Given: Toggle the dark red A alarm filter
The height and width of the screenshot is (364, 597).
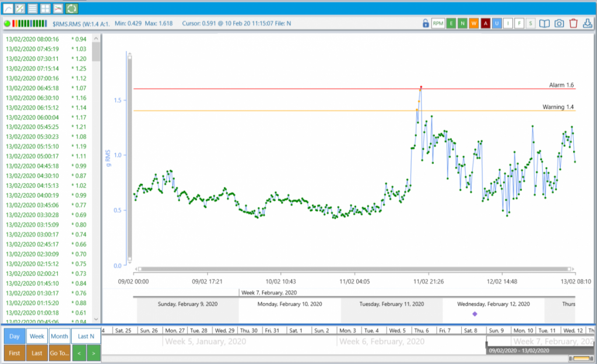Looking at the screenshot, I should pyautogui.click(x=485, y=23).
